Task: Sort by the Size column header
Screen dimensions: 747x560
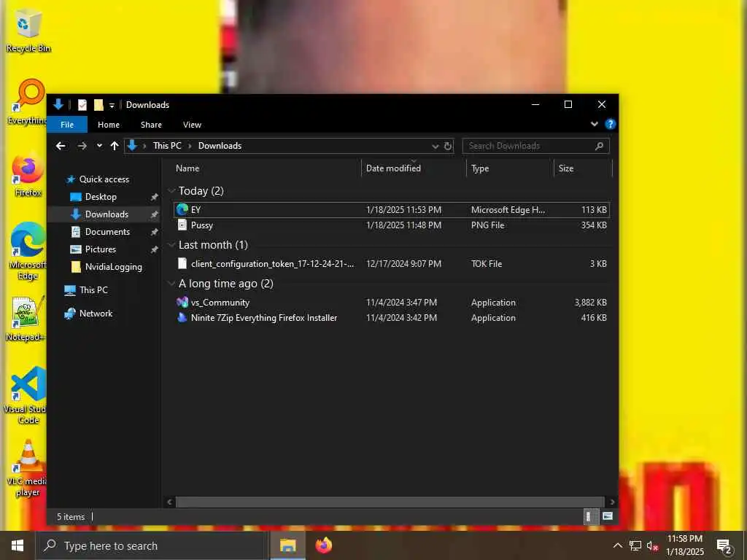Action: point(583,168)
